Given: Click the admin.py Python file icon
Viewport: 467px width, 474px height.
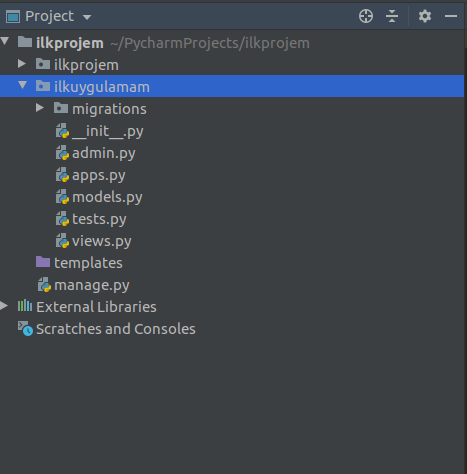Looking at the screenshot, I should [62, 153].
